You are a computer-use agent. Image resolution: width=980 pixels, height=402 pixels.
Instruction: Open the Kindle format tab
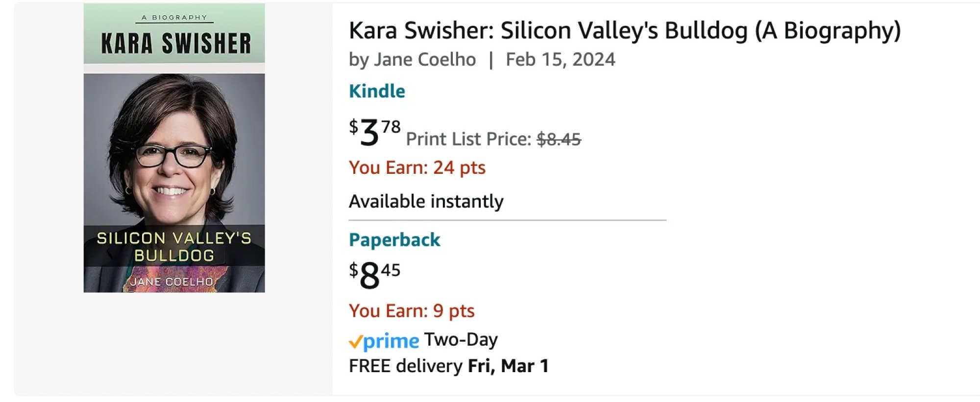point(376,91)
